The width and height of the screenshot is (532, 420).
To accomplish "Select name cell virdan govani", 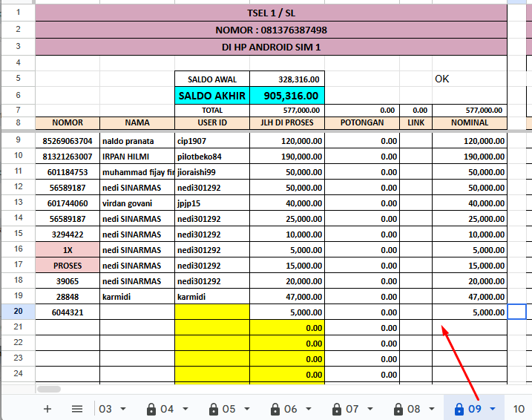I will coord(137,203).
